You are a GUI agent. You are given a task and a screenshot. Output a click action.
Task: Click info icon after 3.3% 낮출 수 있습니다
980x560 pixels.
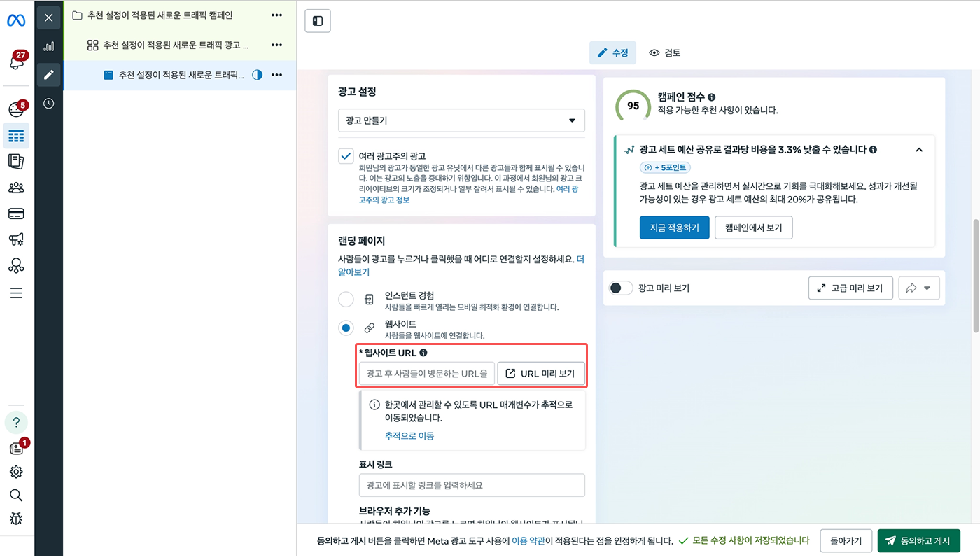(874, 150)
